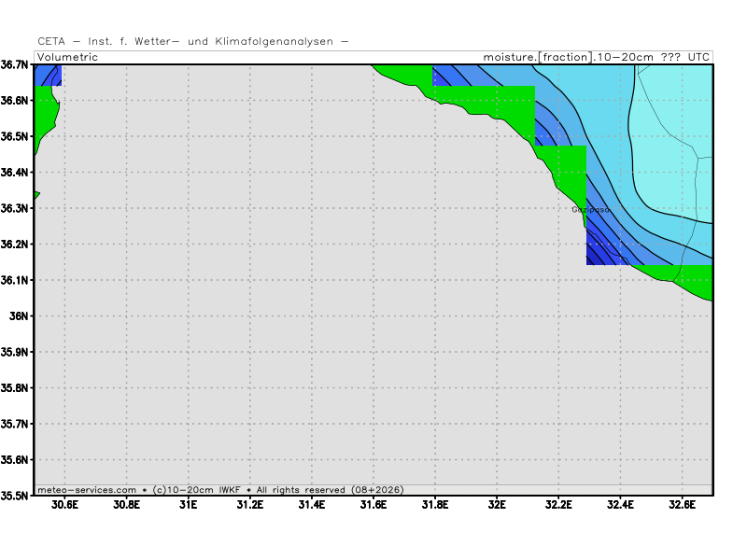The height and width of the screenshot is (560, 747).
Task: Click the "???" time placeholder in header
Action: 670,57
